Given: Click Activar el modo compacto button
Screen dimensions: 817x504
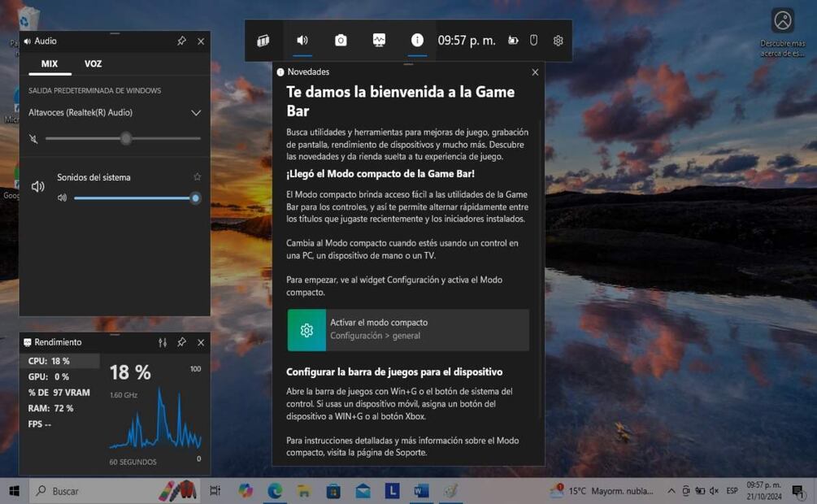Looking at the screenshot, I should point(407,329).
